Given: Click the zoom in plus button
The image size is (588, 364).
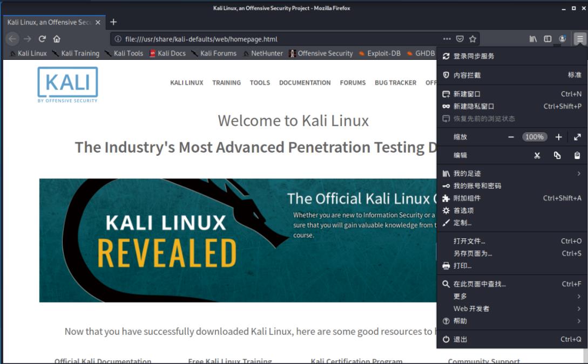Looking at the screenshot, I should click(x=558, y=137).
